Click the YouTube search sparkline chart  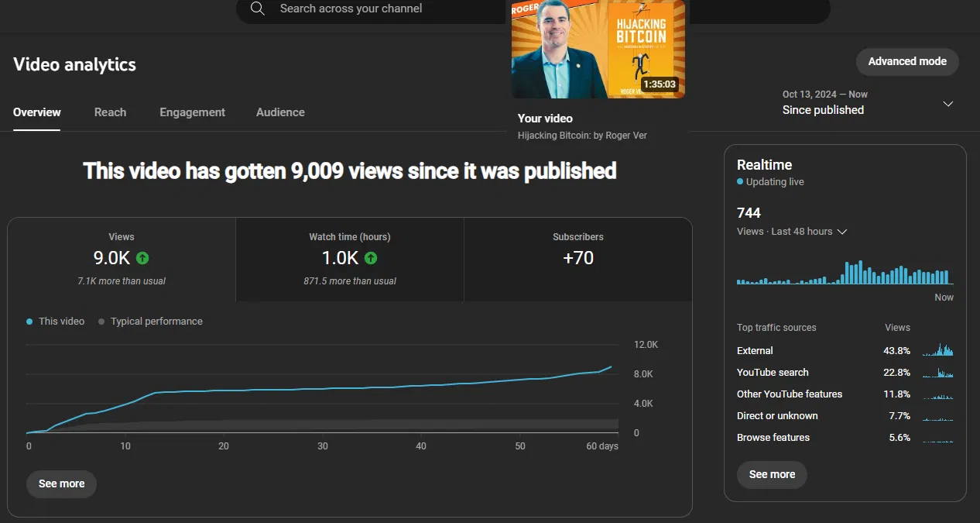[x=937, y=372]
